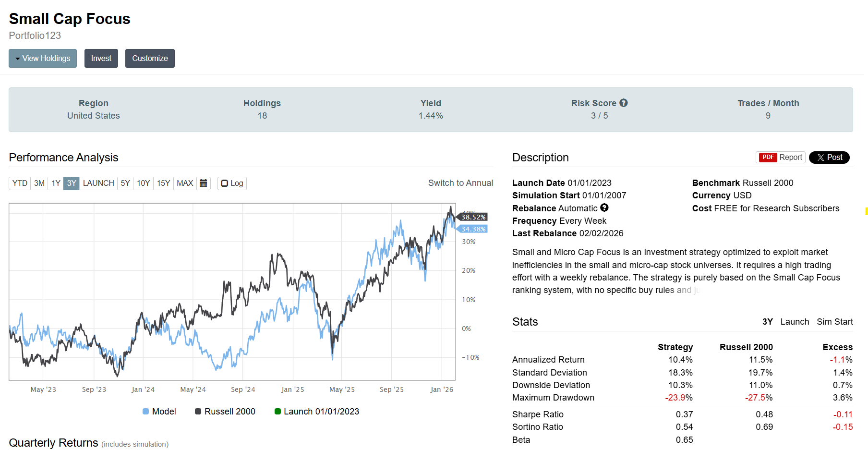Click the 38.52% Russell 2000 chart label
The width and height of the screenshot is (868, 450).
pos(473,217)
